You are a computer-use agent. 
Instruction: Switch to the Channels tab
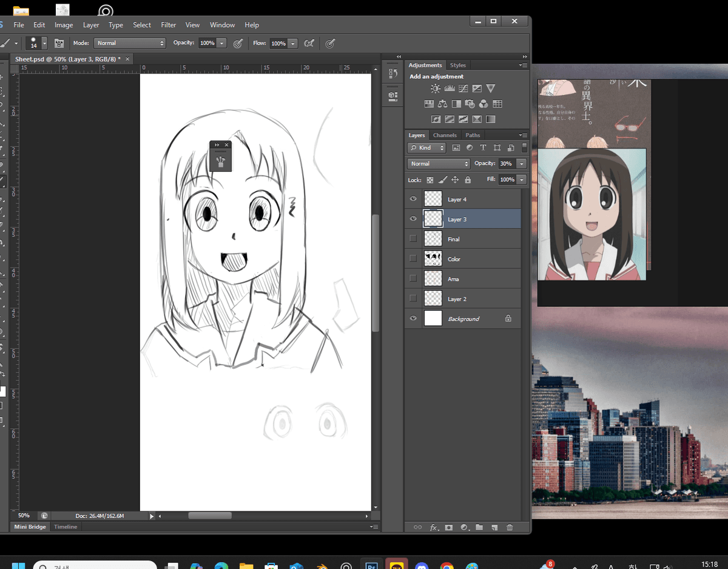(445, 135)
